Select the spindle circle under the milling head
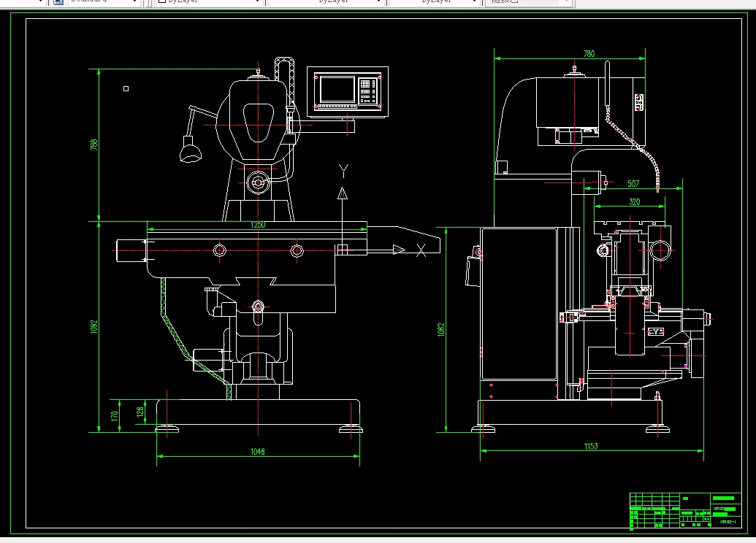756x543 pixels. [258, 182]
